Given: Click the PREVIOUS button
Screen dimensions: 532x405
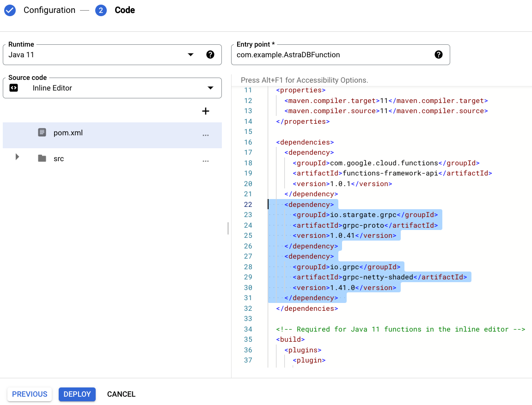Looking at the screenshot, I should 30,394.
